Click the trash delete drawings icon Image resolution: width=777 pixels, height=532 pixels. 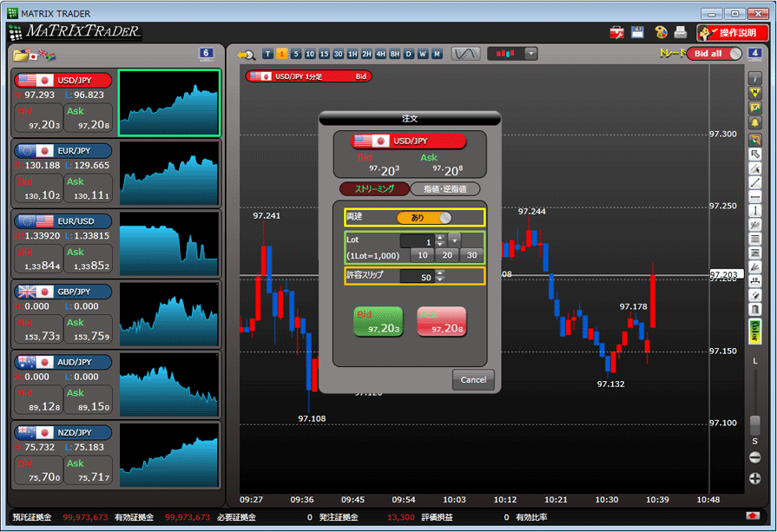click(754, 310)
